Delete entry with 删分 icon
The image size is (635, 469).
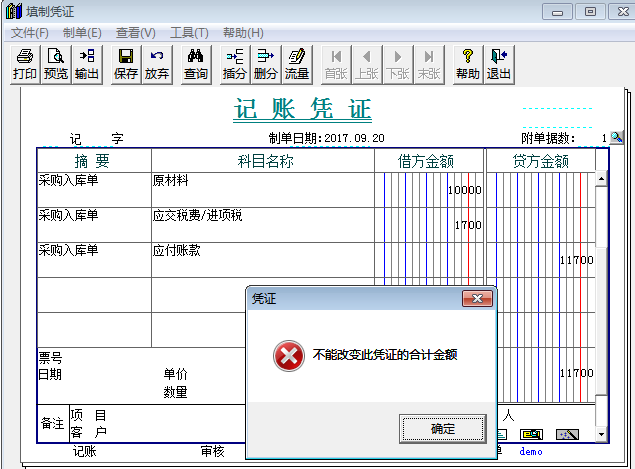coord(266,65)
